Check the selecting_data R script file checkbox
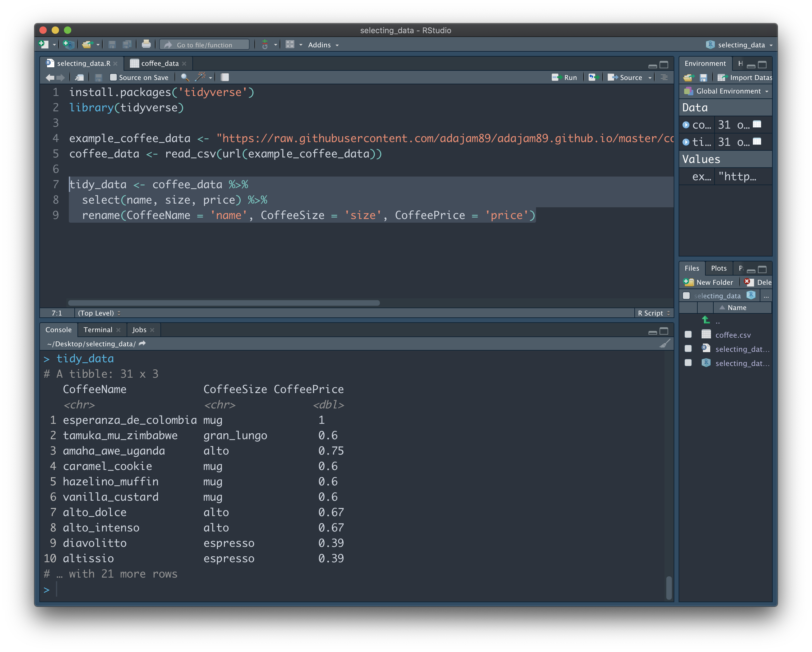 688,349
